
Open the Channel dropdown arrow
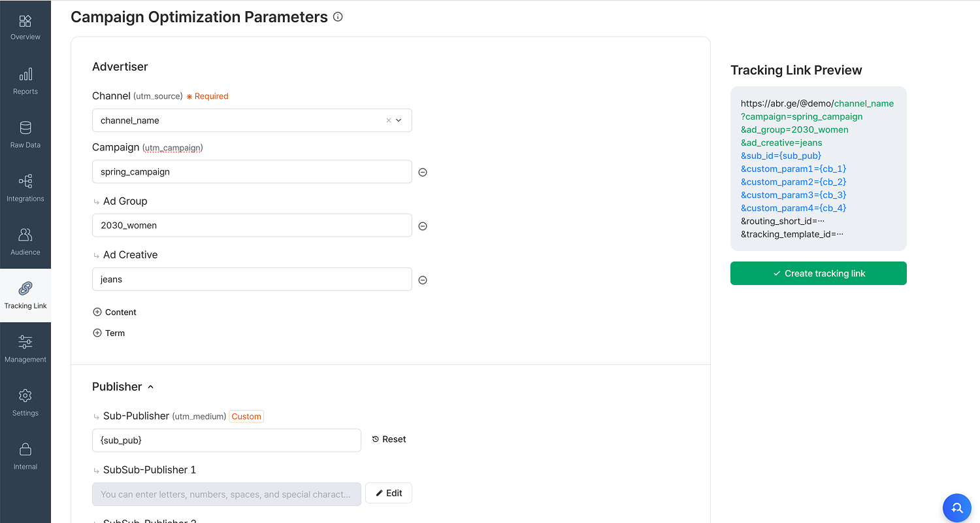(x=399, y=120)
